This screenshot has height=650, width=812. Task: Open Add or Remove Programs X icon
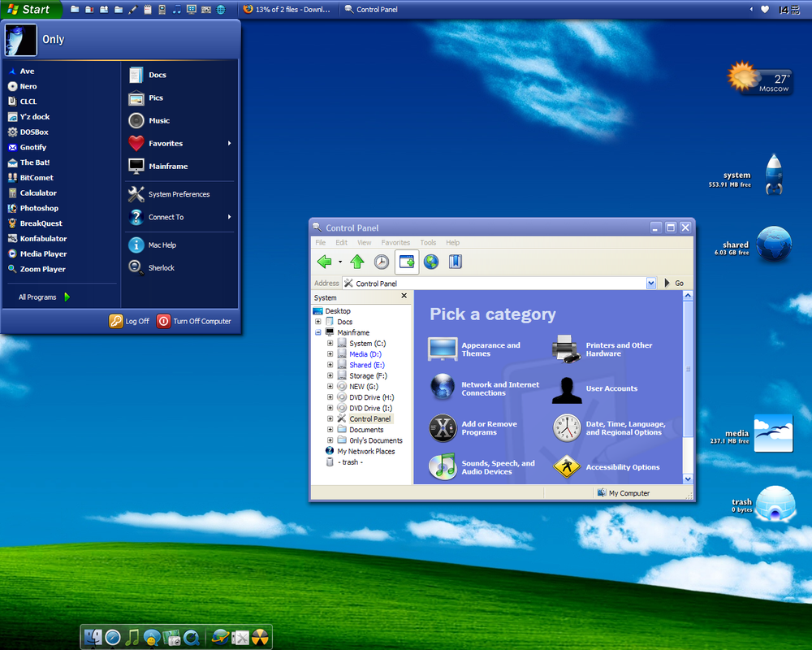443,428
